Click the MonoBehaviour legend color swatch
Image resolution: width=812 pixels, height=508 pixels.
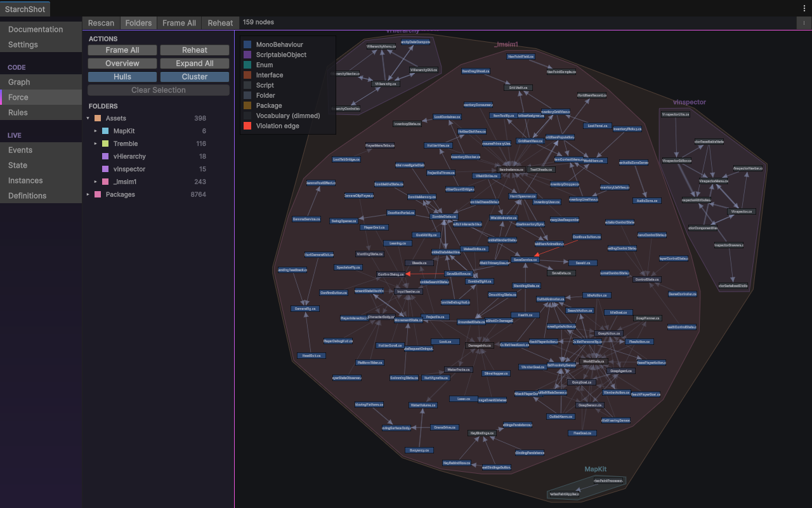247,44
